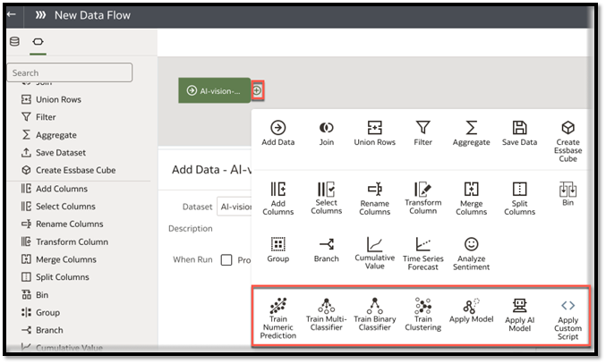Choose Bin in the popup
The width and height of the screenshot is (606, 364).
tap(568, 194)
